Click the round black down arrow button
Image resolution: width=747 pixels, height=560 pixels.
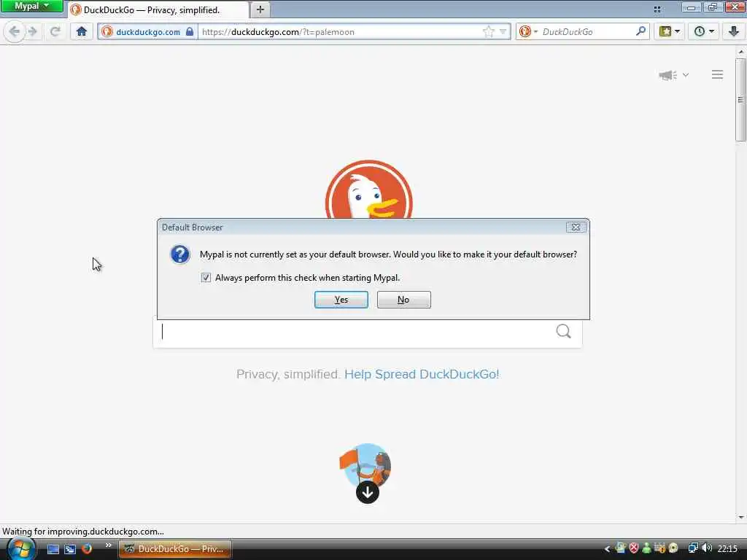pyautogui.click(x=368, y=492)
